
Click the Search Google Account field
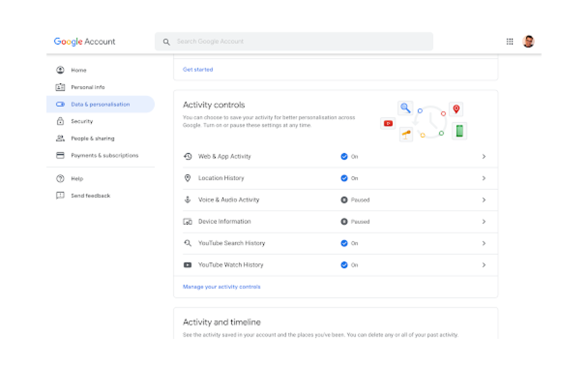[294, 42]
